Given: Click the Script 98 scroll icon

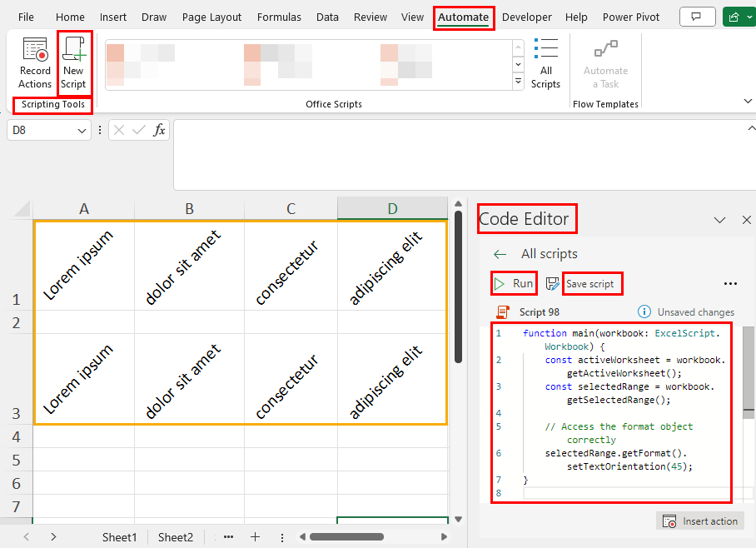Looking at the screenshot, I should 503,312.
